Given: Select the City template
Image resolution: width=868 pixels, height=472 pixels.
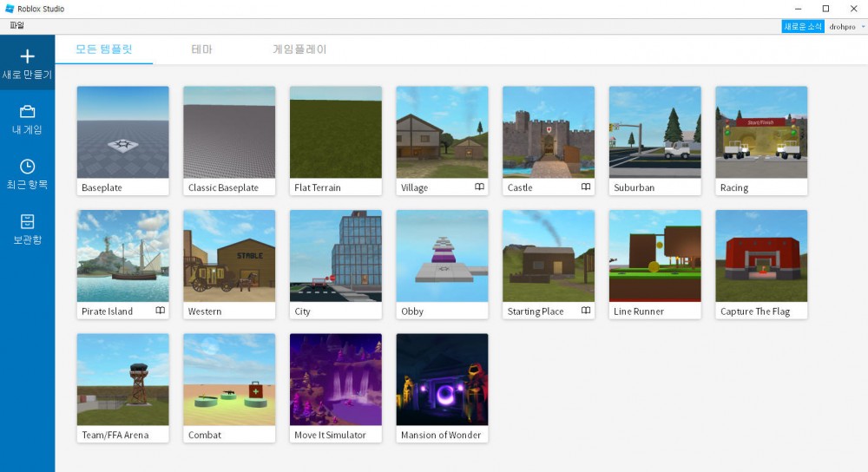Looking at the screenshot, I should click(335, 264).
